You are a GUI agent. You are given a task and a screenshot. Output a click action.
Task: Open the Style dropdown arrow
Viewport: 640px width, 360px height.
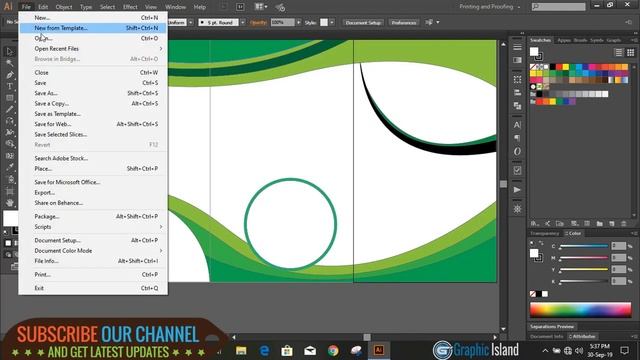332,22
